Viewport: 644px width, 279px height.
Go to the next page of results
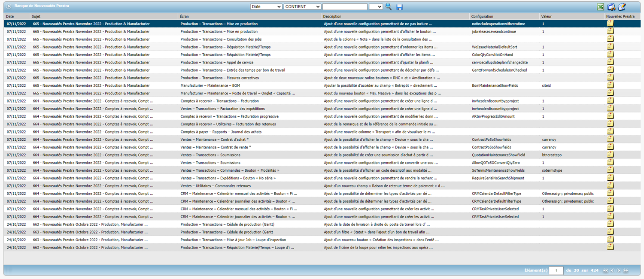point(619,270)
